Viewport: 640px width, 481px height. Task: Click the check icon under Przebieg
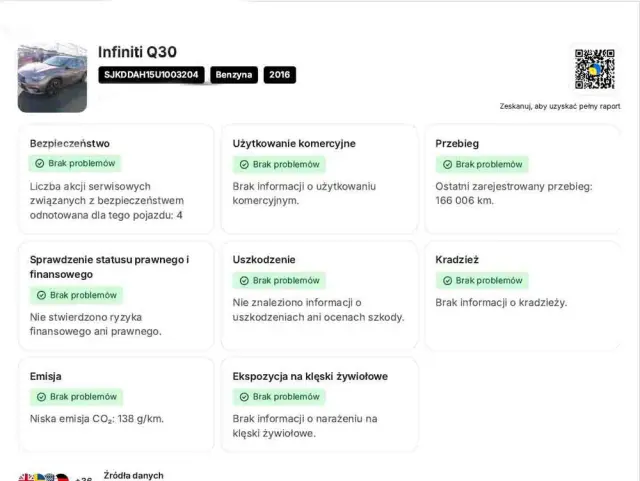tap(446, 164)
